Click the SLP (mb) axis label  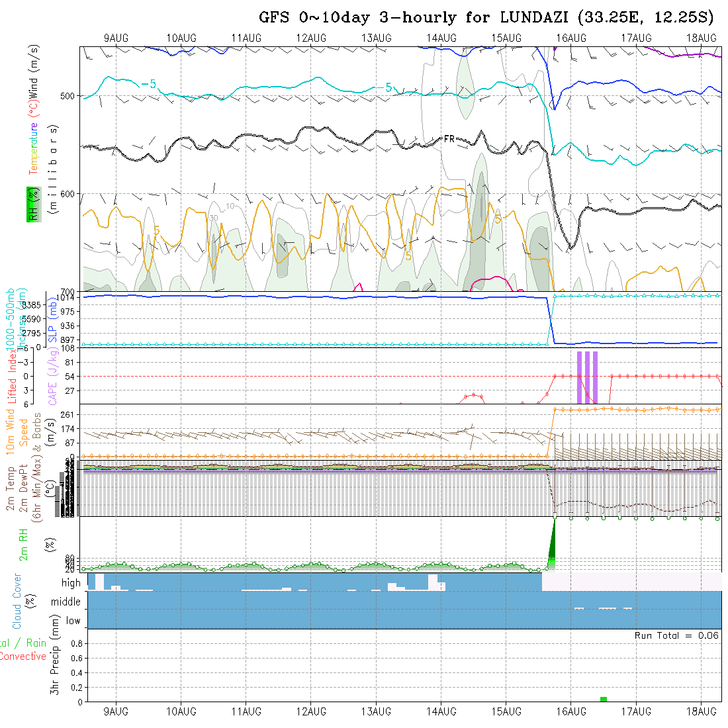[52, 320]
